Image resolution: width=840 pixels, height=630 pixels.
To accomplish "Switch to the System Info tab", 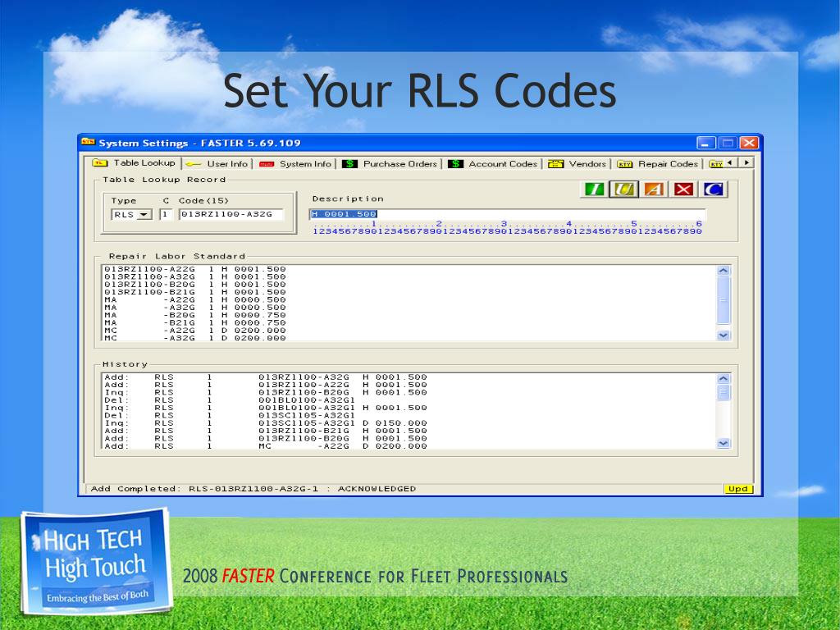I will pos(296,164).
